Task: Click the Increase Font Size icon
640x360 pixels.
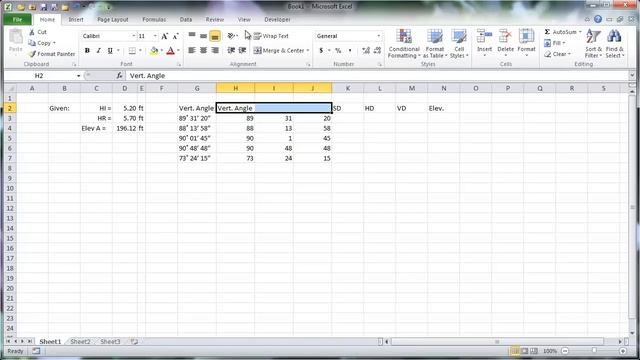Action: pos(164,36)
